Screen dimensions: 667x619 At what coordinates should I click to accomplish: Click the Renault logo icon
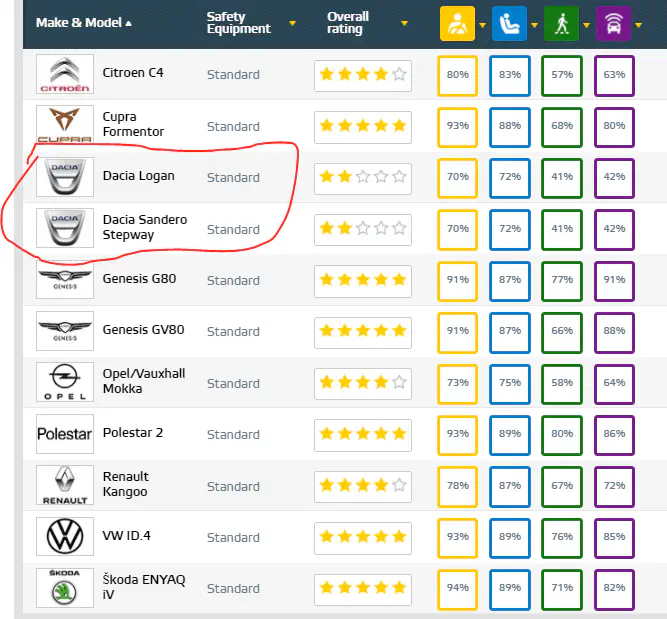65,485
